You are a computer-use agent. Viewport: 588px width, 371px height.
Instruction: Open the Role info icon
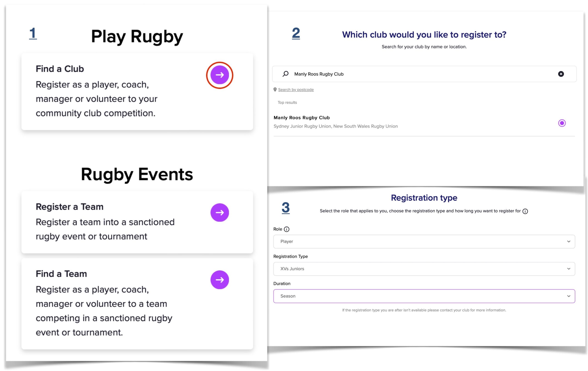pos(287,229)
